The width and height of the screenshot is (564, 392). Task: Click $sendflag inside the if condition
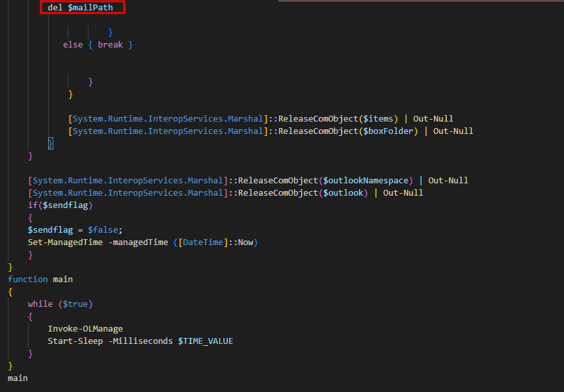point(66,205)
